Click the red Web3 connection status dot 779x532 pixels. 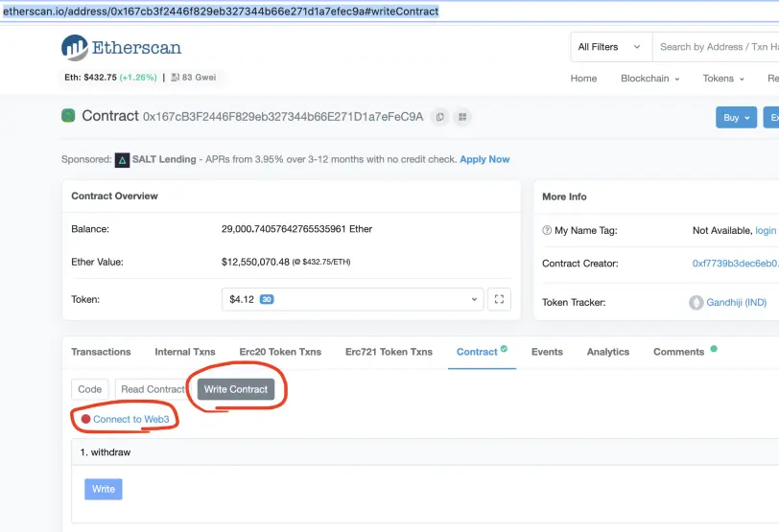85,419
